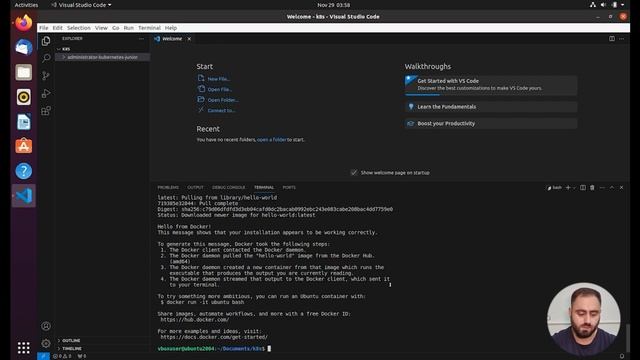Screen dimensions: 640x360
Task: Expand the Outline section
Action: click(x=102, y=340)
